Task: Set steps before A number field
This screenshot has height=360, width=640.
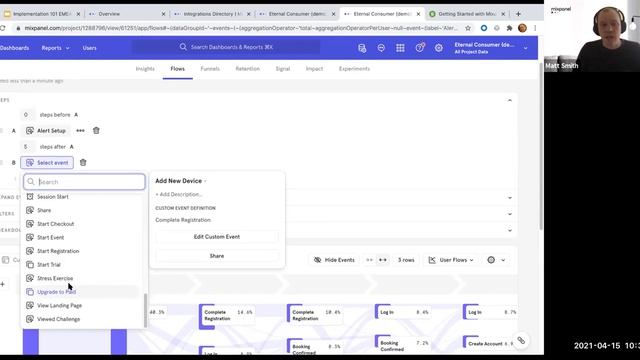Action: [27, 115]
